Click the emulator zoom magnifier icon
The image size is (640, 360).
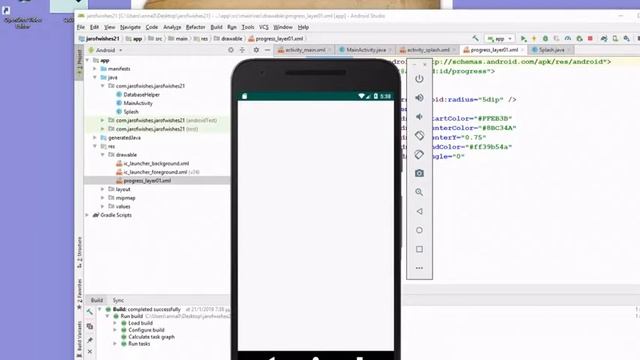(x=419, y=192)
